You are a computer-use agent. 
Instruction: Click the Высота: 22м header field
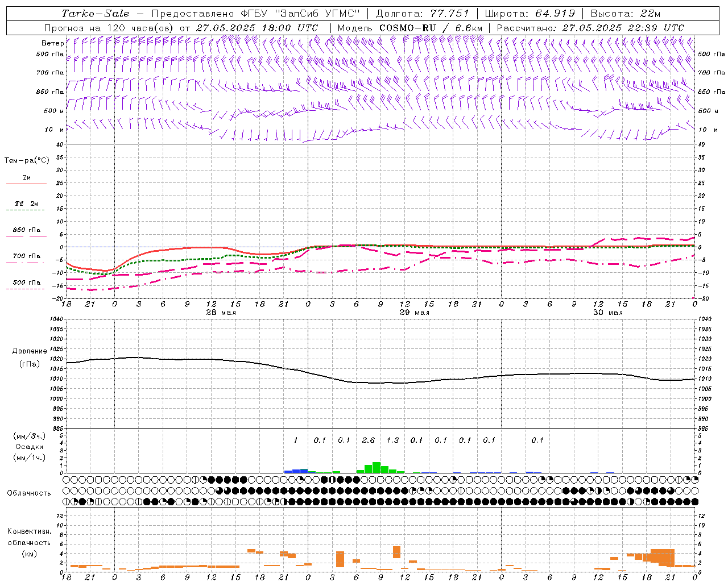[626, 14]
